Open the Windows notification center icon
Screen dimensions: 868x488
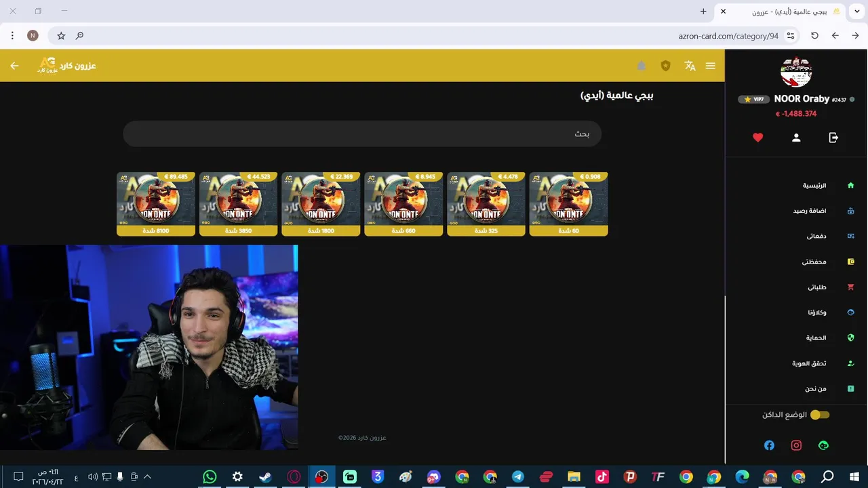pos(18,477)
